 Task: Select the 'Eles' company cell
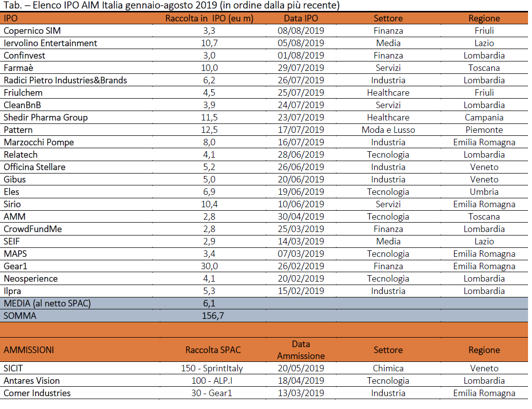click(11, 192)
